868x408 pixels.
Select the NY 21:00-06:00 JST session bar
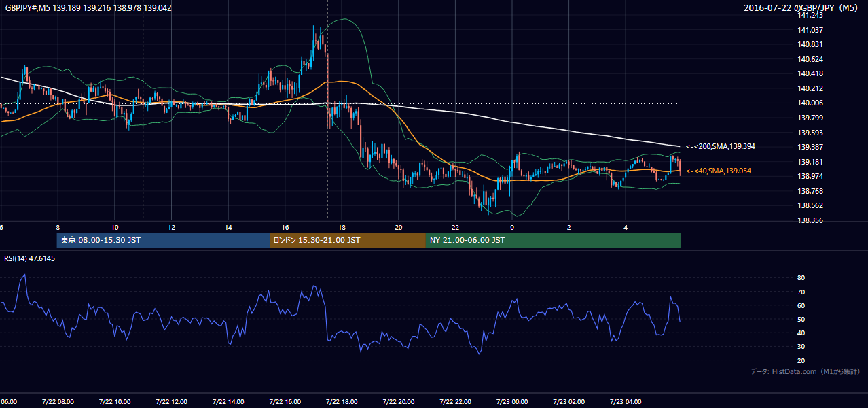tap(554, 240)
